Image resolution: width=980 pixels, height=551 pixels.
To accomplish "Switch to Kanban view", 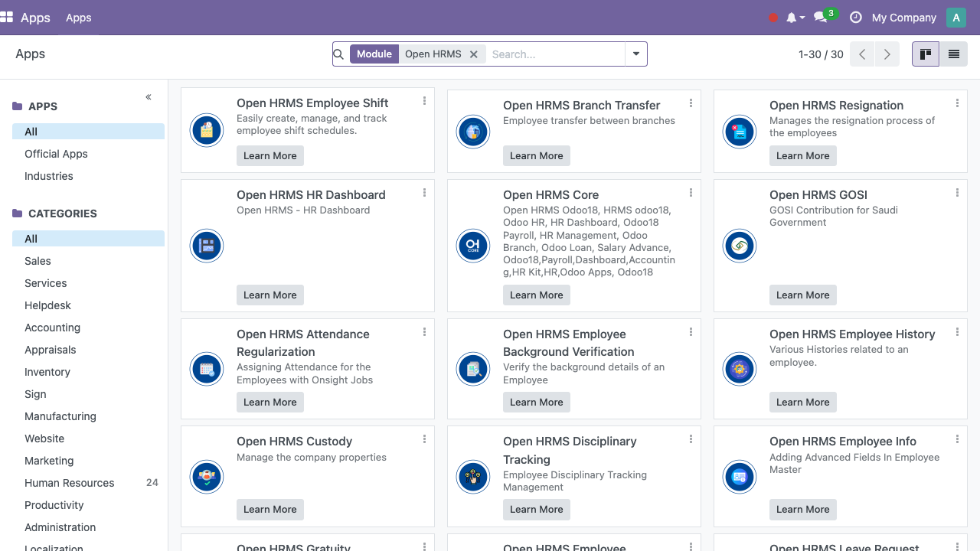I will [x=926, y=54].
